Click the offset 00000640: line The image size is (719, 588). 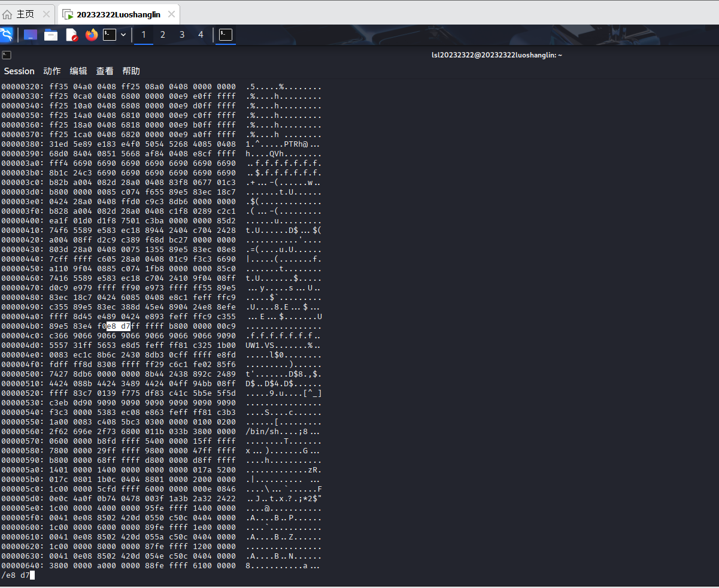[x=161, y=566]
